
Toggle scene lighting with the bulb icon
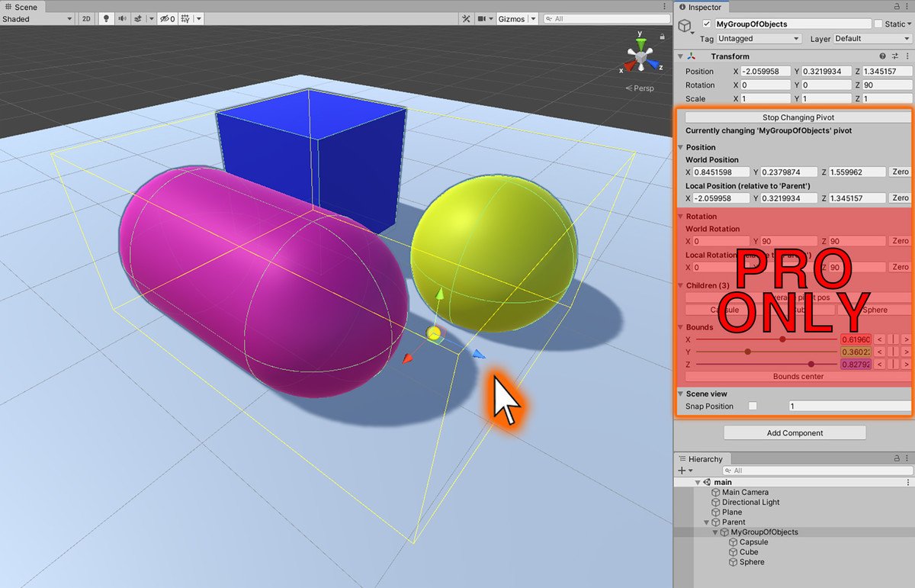point(104,19)
